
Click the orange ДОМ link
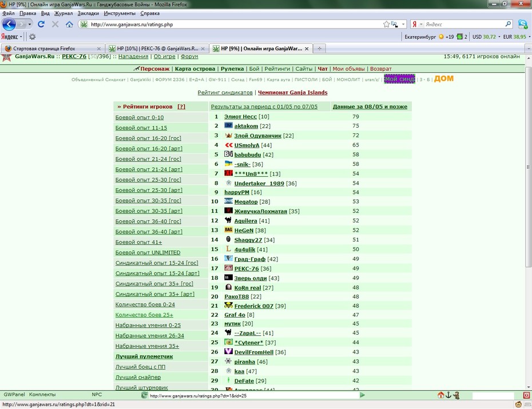[444, 79]
